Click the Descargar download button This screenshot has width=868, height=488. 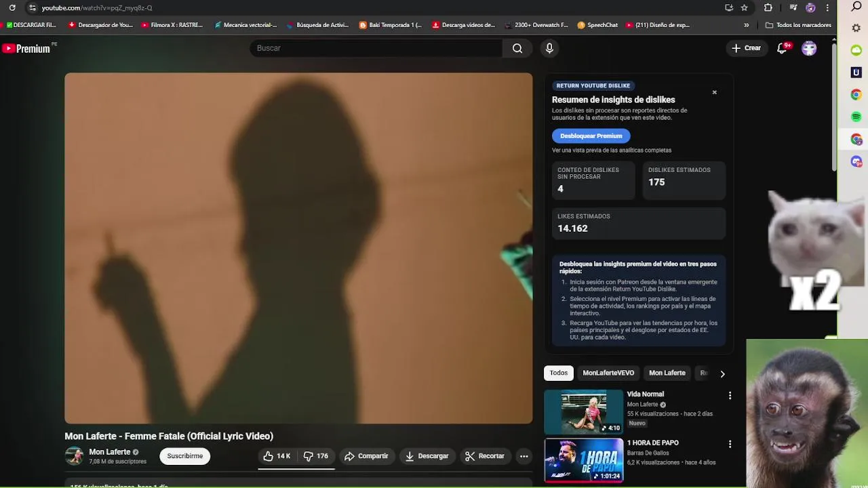(x=427, y=456)
